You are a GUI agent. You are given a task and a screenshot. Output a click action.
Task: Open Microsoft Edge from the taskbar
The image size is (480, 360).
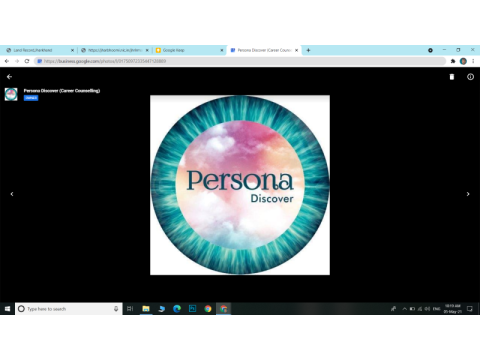[177, 309]
